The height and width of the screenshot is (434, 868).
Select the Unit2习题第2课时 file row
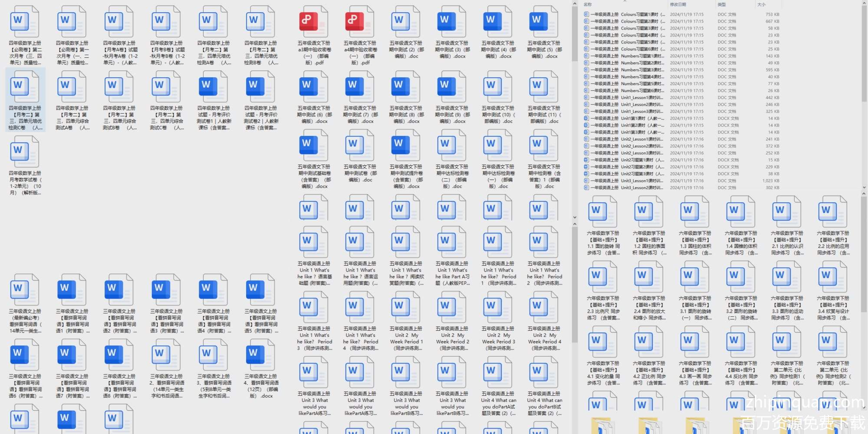(681, 167)
